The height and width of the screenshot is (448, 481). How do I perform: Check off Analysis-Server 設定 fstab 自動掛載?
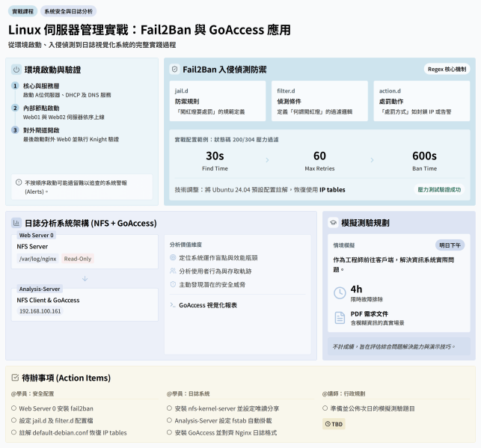169,420
